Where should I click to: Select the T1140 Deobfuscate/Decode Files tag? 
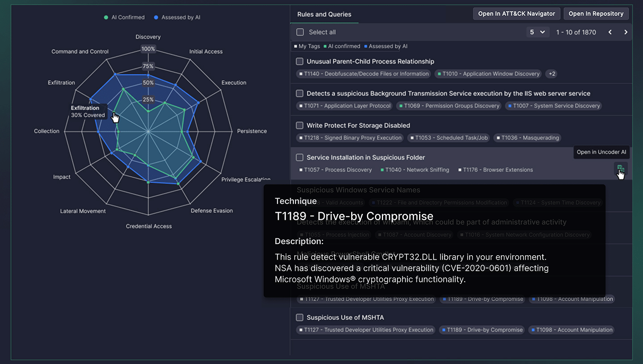364,74
